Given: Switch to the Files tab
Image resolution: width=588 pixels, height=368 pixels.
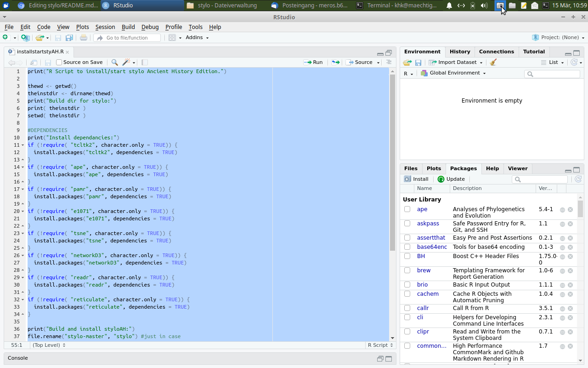Looking at the screenshot, I should pos(411,168).
